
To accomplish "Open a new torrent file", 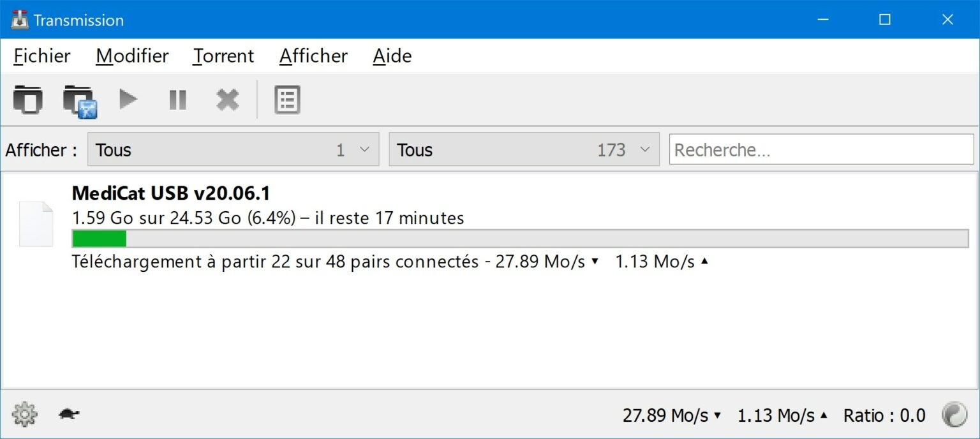I will pyautogui.click(x=28, y=100).
